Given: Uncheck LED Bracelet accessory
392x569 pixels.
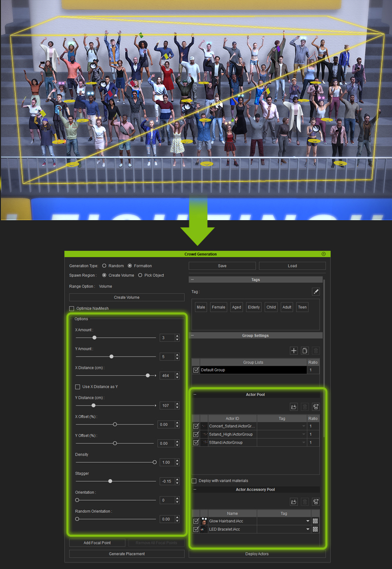Looking at the screenshot, I should point(196,529).
